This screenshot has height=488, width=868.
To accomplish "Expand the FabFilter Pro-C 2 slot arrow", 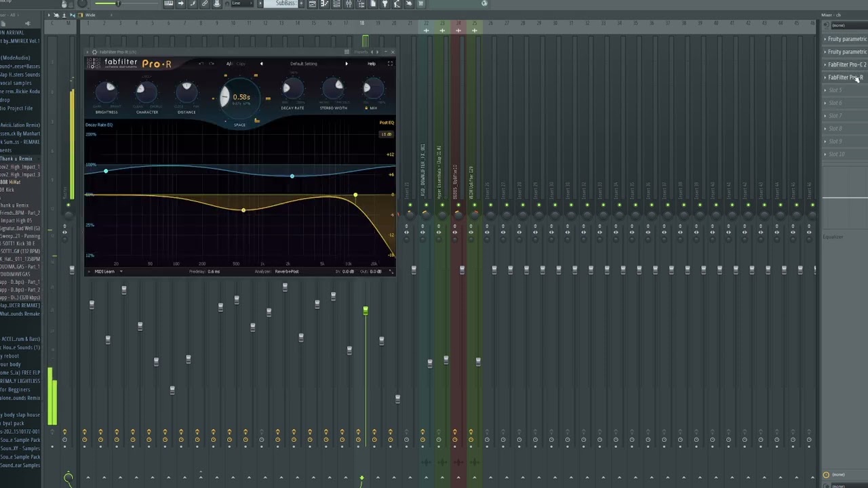I will tap(825, 64).
